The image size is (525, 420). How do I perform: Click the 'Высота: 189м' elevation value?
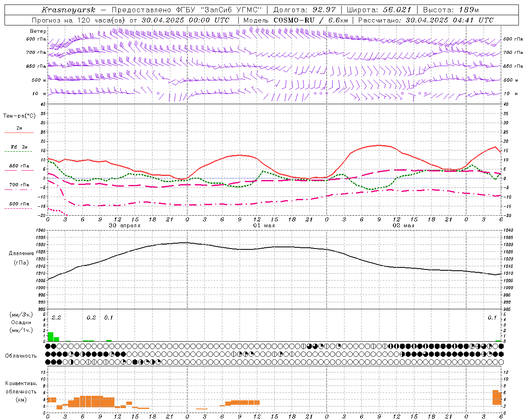point(451,10)
